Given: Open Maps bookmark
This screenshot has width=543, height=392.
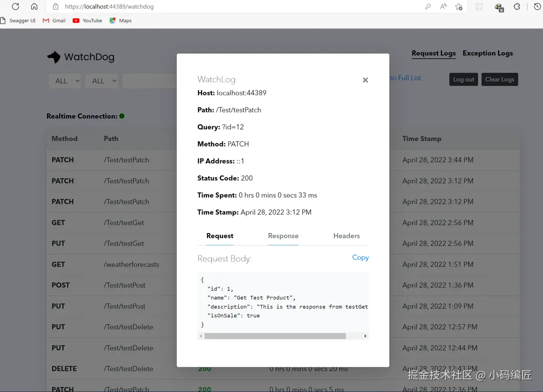Looking at the screenshot, I should 121,20.
